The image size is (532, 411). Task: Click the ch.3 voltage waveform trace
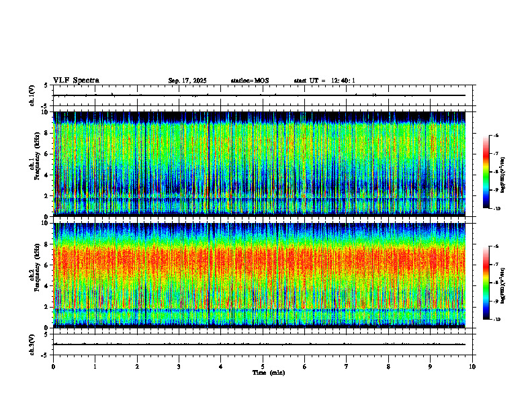(259, 345)
